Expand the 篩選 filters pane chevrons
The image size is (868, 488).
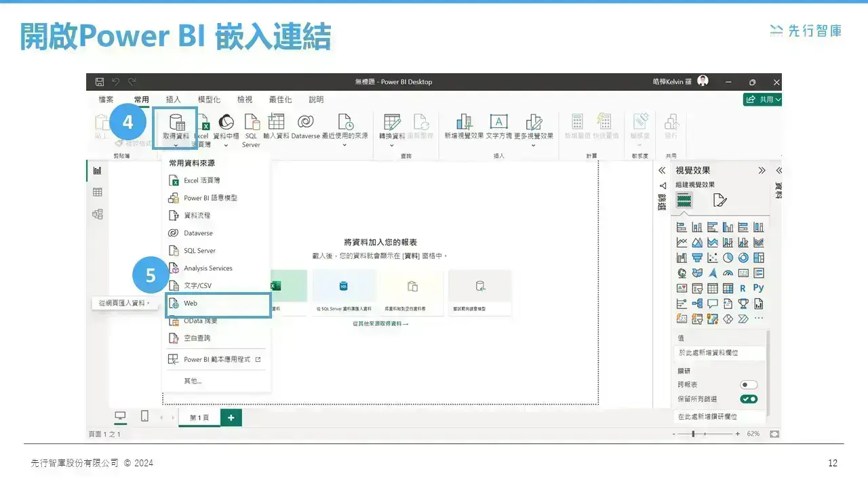[x=662, y=171]
